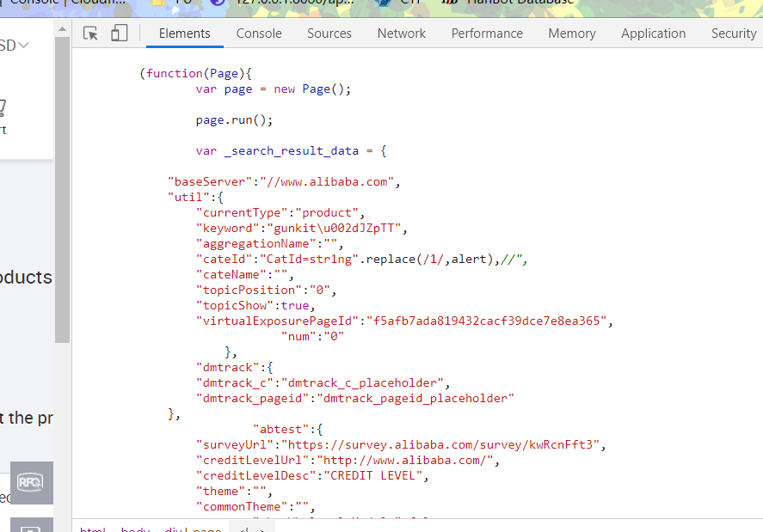Click the page.run(); line
Image resolution: width=763 pixels, height=532 pixels.
click(234, 120)
